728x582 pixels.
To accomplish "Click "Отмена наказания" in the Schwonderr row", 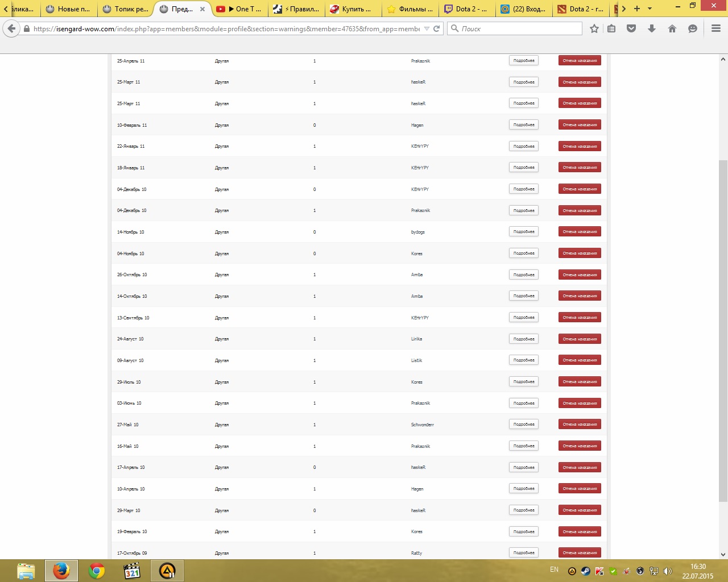I will click(580, 425).
